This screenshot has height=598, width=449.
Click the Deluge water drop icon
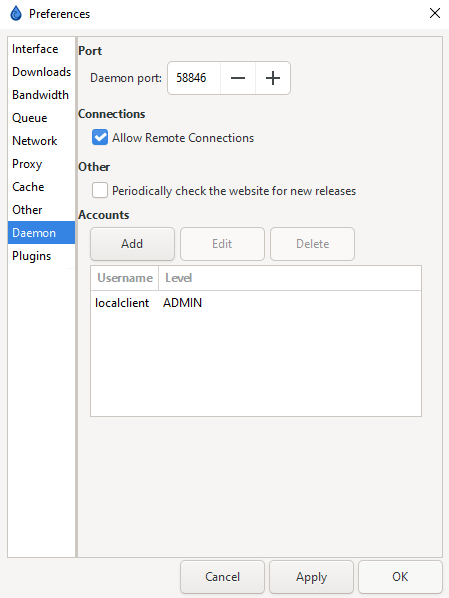coord(16,13)
